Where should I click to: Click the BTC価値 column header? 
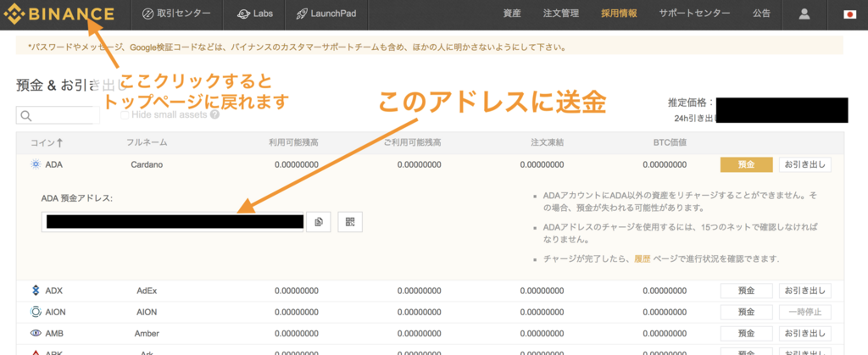pyautogui.click(x=670, y=142)
